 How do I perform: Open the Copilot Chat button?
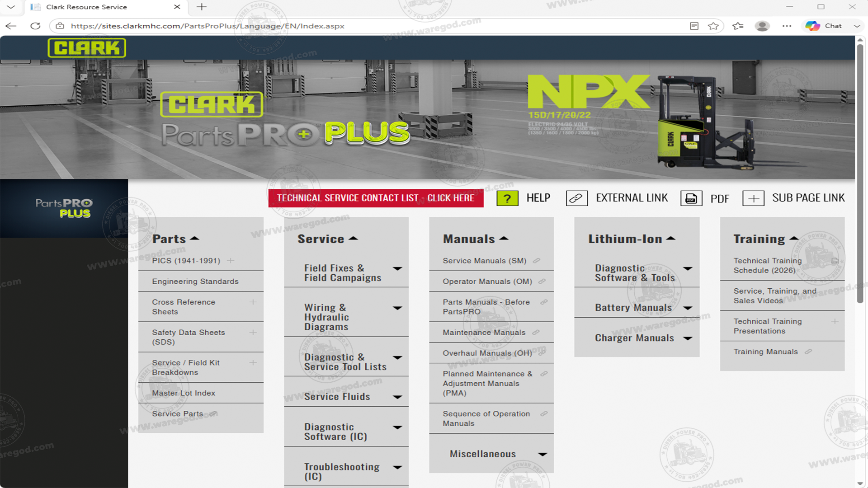point(824,26)
